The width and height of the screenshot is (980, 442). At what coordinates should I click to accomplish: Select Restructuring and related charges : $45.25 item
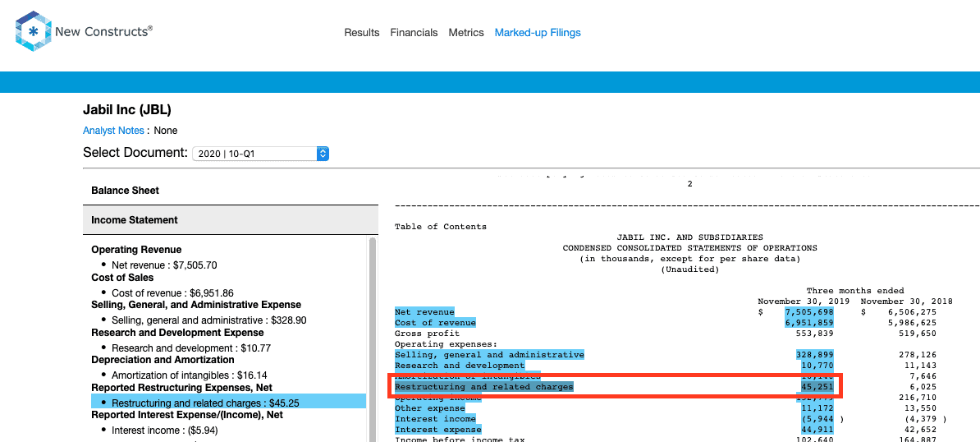(229, 403)
